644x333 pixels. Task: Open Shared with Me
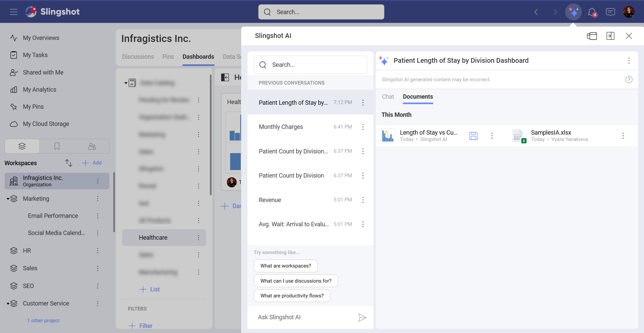43,73
